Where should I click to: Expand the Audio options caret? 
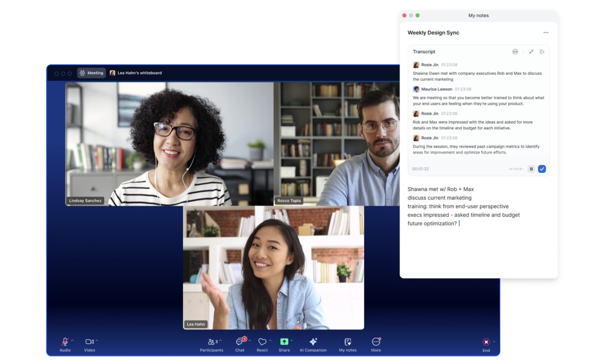click(x=72, y=341)
